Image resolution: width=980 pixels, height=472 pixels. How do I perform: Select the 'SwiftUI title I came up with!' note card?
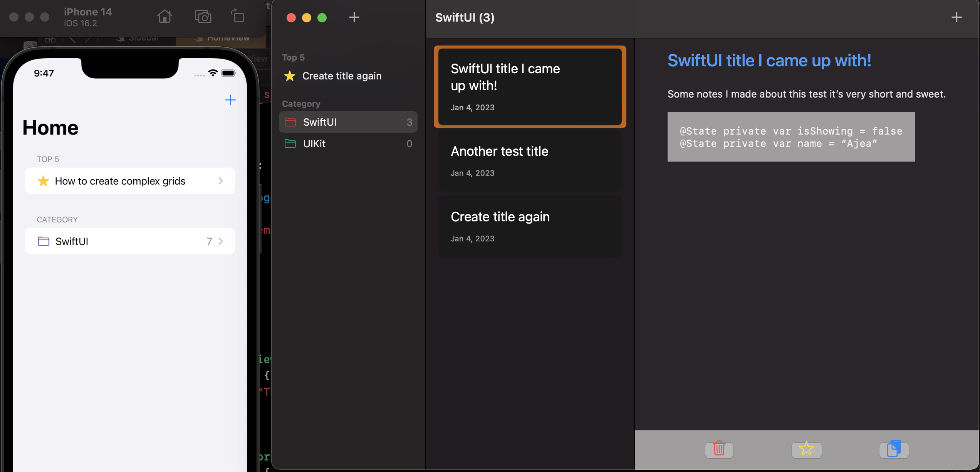tap(530, 87)
